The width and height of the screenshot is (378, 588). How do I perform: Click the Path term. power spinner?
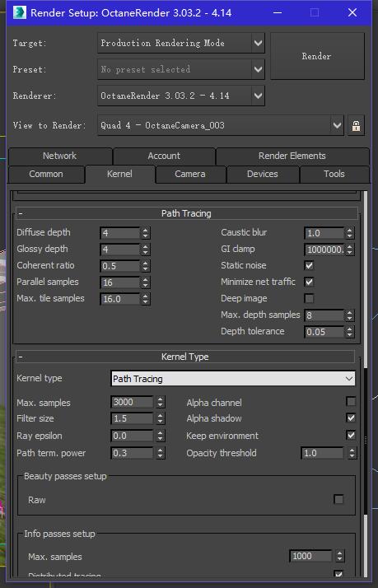[x=161, y=453]
